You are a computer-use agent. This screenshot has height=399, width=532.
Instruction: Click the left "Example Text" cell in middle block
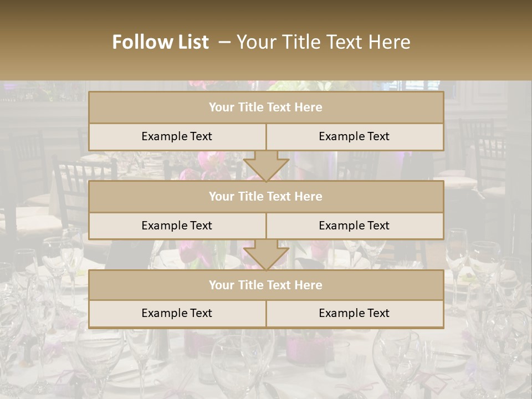coord(177,226)
